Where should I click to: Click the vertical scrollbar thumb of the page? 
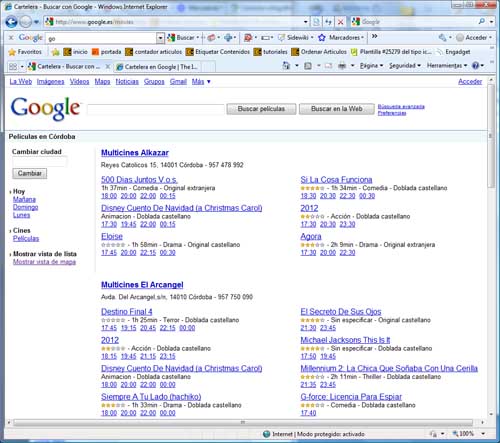coord(491,135)
